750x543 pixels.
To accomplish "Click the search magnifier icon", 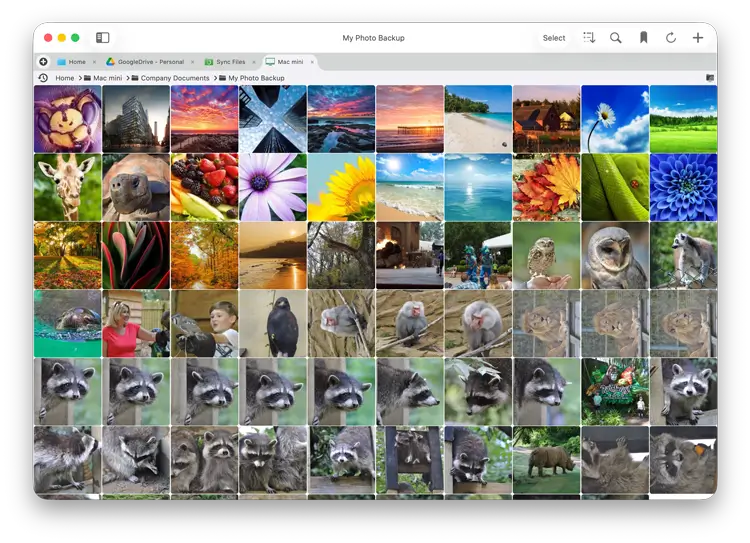I will click(616, 38).
